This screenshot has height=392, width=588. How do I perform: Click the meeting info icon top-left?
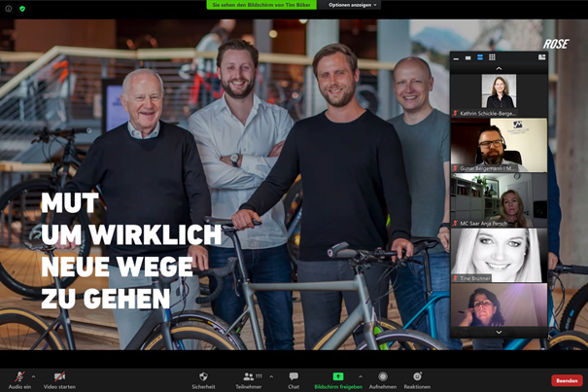(x=9, y=8)
